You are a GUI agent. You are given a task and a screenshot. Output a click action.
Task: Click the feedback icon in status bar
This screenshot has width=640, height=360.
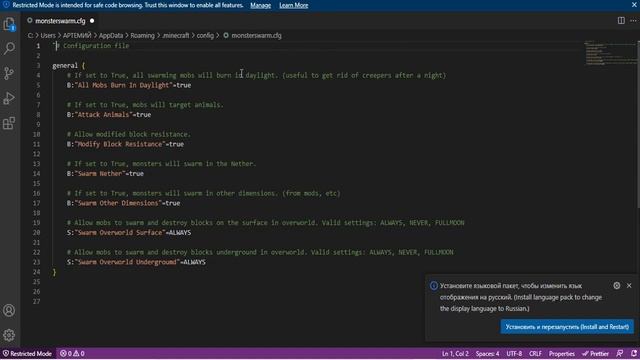point(620,353)
